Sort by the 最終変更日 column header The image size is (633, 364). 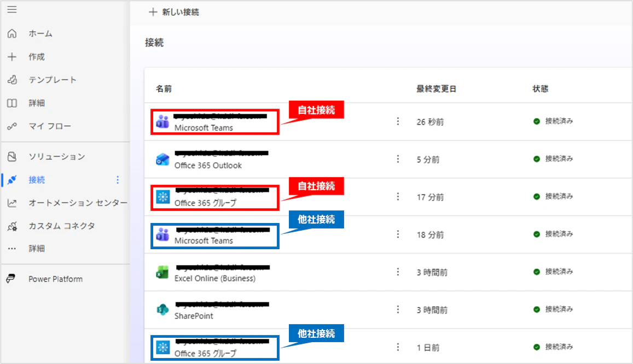437,89
